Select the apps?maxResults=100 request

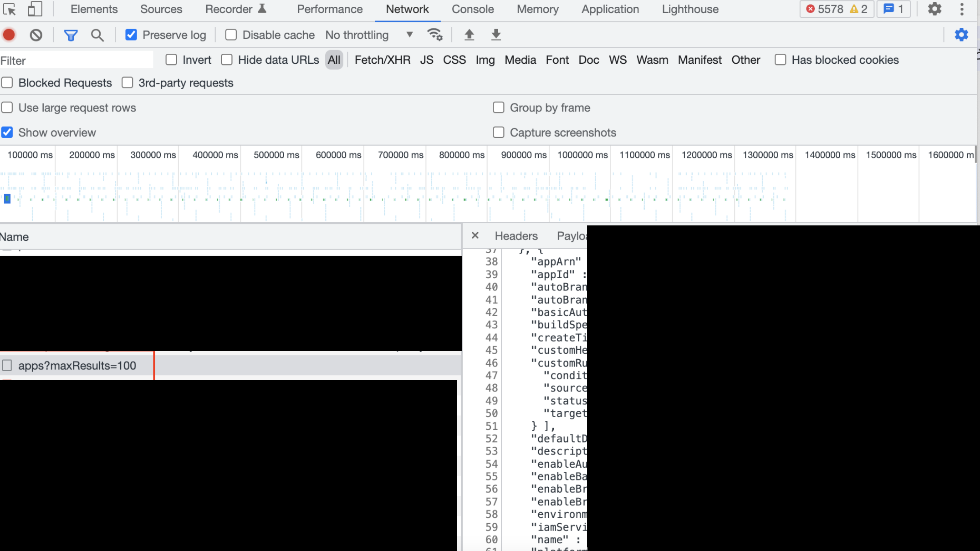pyautogui.click(x=77, y=365)
